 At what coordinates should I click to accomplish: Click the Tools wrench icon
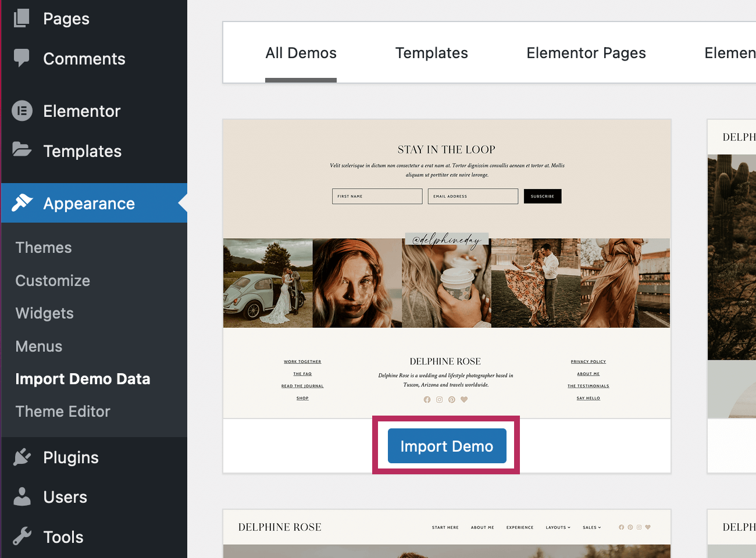tap(22, 536)
